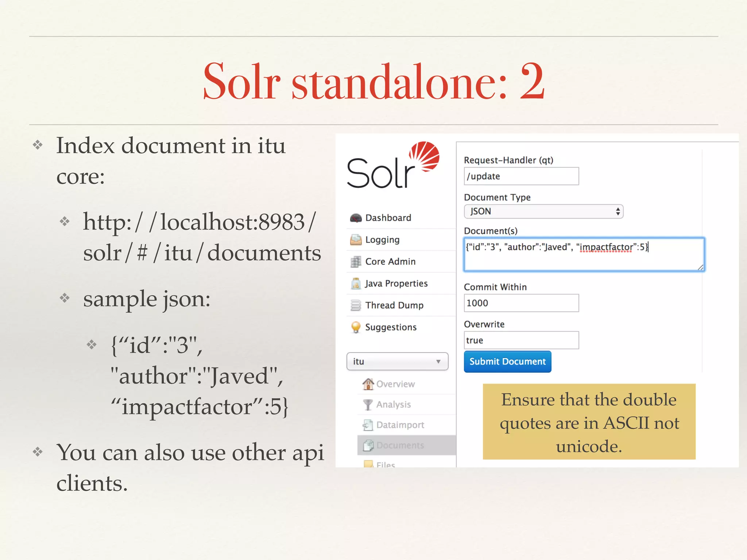Image resolution: width=747 pixels, height=560 pixels.
Task: Click the Analysis funnel icon
Action: (x=368, y=404)
